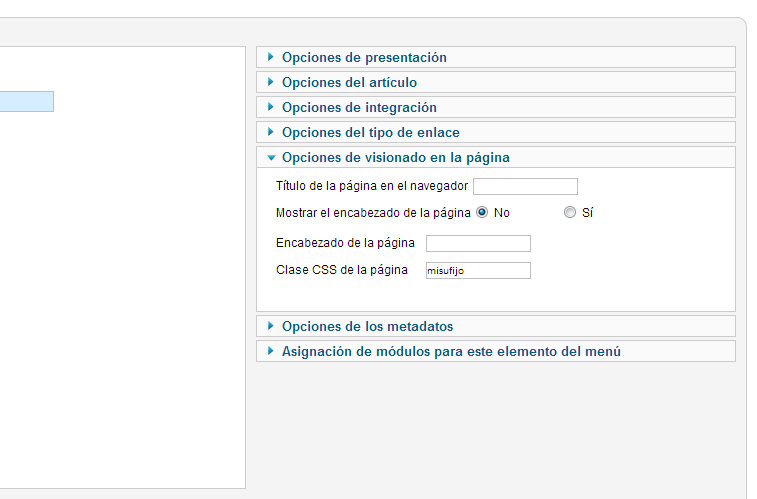Click the light blue highlighted field on the left
The height and width of the screenshot is (499, 757).
click(x=27, y=101)
